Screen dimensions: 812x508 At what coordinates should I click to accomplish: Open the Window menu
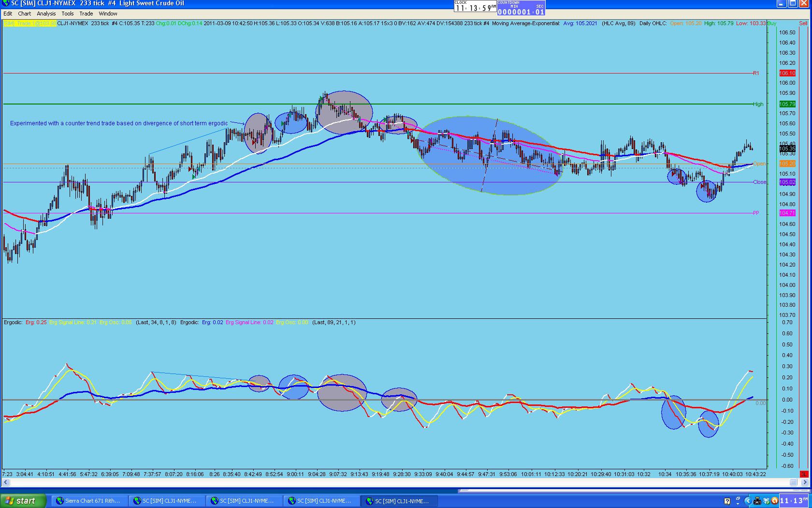(x=108, y=14)
